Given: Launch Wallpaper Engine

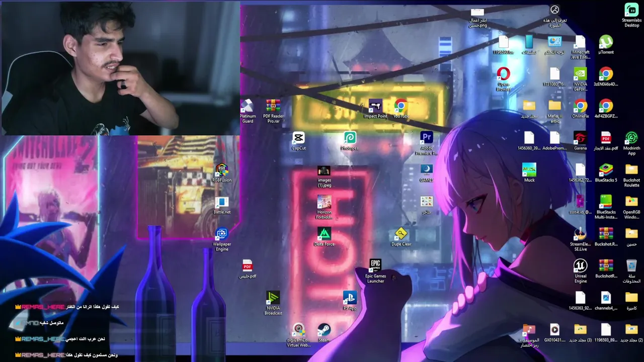Looking at the screenshot, I should point(222,239).
